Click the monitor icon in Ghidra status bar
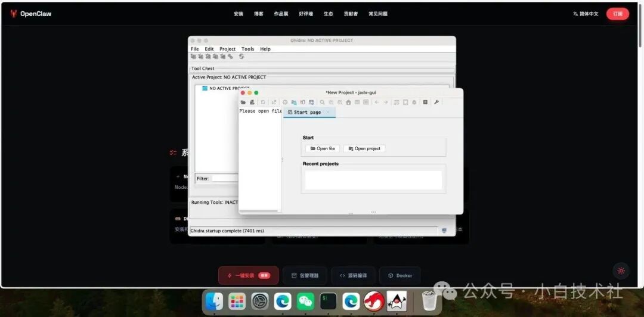This screenshot has height=317, width=644. (x=444, y=231)
